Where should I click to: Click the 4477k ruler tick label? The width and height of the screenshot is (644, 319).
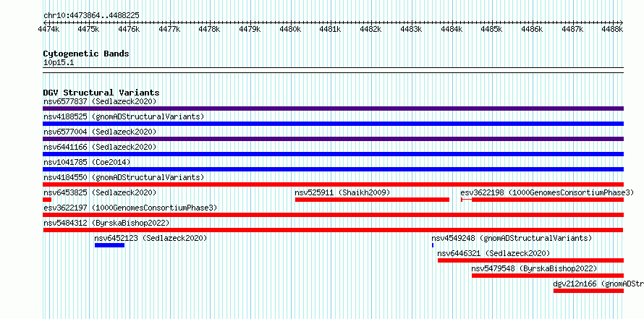click(x=169, y=29)
